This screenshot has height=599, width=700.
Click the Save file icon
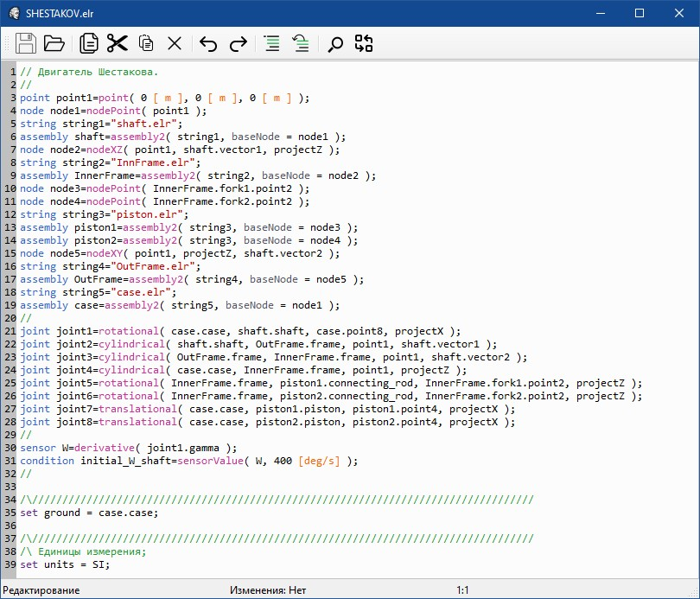26,43
